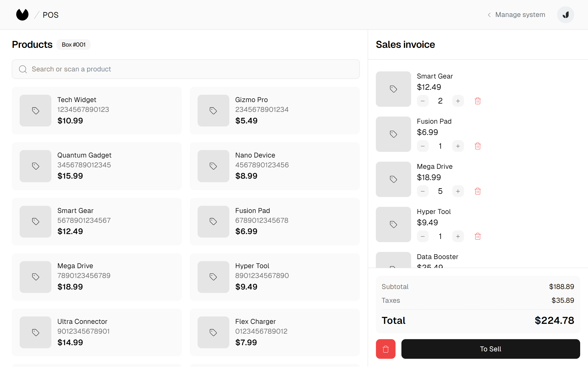588x368 pixels.
Task: Select the Nano Device product card
Action: (x=275, y=166)
